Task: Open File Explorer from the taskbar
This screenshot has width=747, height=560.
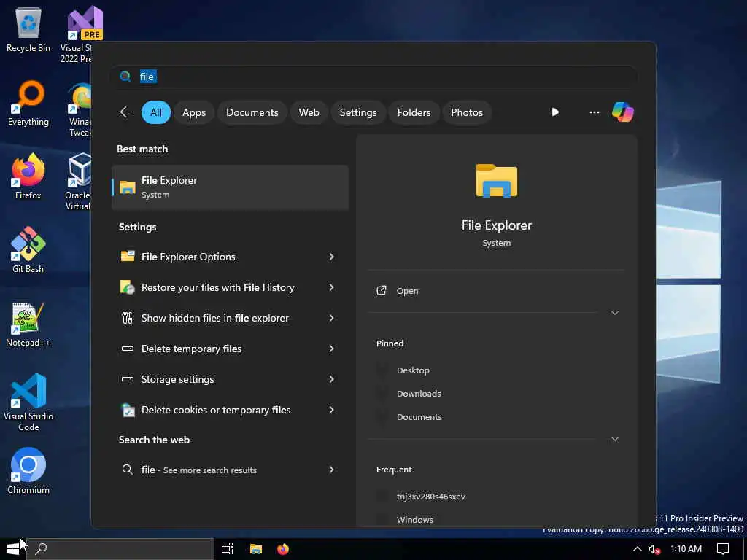Action: click(256, 549)
